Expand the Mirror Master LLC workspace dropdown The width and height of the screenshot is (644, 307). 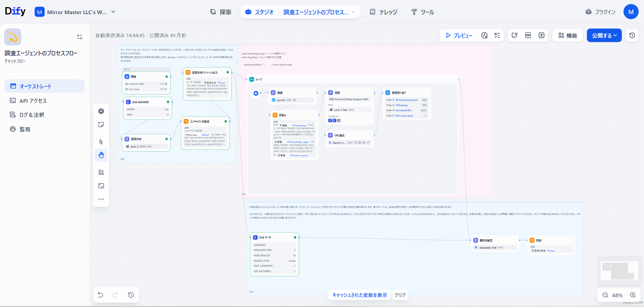click(113, 12)
